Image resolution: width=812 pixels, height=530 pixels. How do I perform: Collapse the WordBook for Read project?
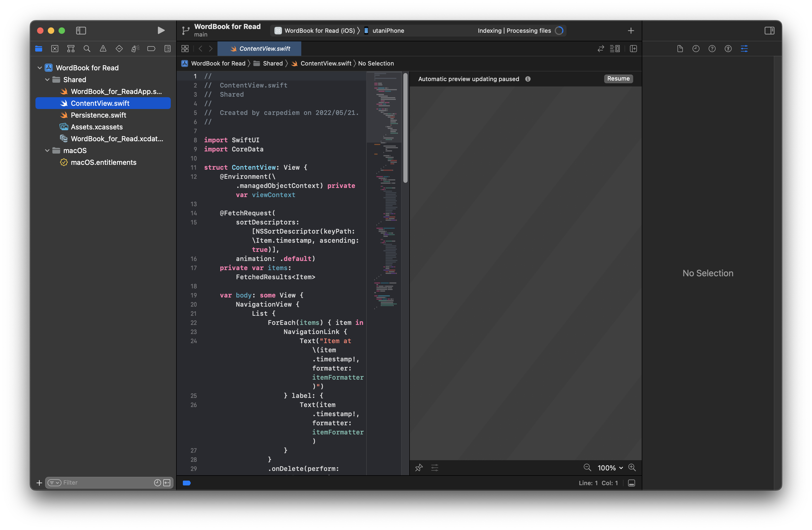(39, 68)
